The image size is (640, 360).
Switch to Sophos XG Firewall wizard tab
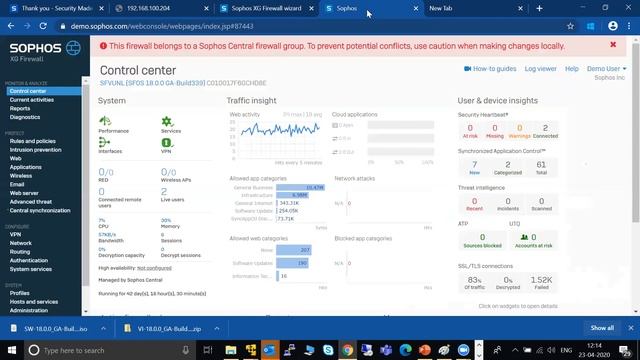tap(267, 8)
